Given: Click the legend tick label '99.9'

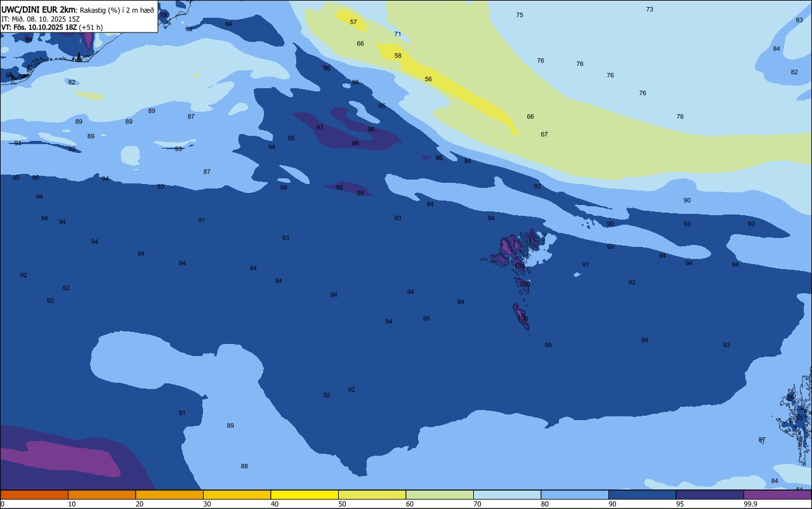Looking at the screenshot, I should click(751, 504).
